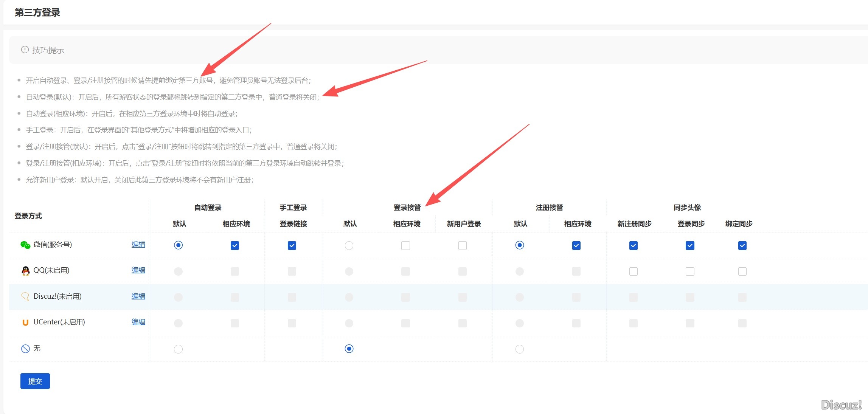
Task: Select 登录接管 默认 radio on the 无 row
Action: pos(349,349)
